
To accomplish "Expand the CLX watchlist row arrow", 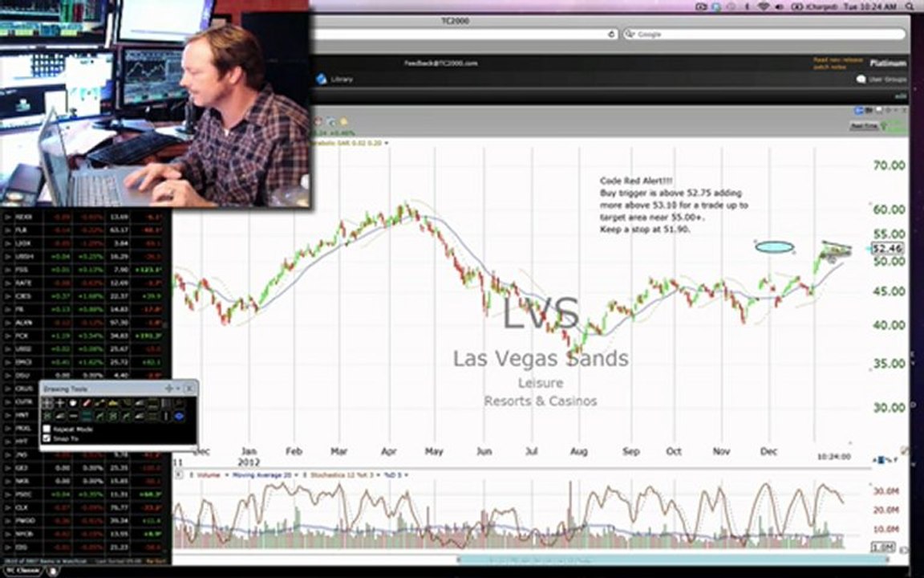I will (x=8, y=507).
